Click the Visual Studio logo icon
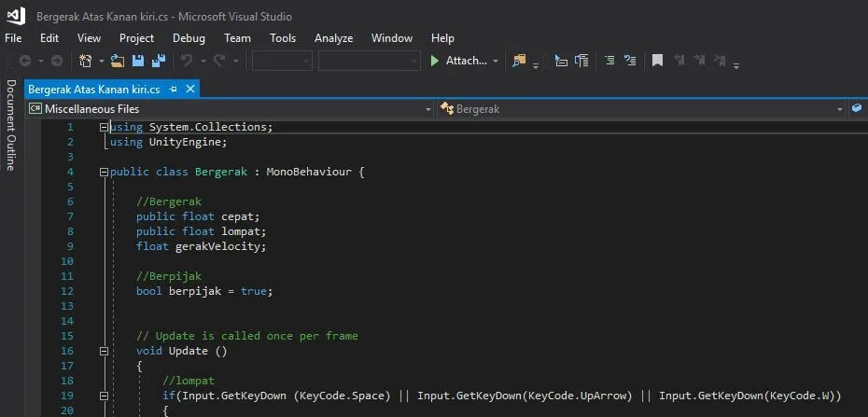 16,16
